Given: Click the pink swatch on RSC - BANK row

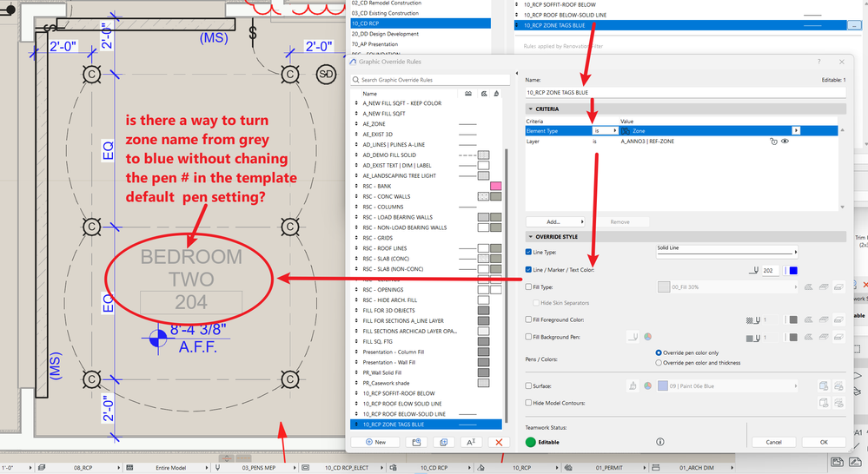Looking at the screenshot, I should pyautogui.click(x=496, y=187).
